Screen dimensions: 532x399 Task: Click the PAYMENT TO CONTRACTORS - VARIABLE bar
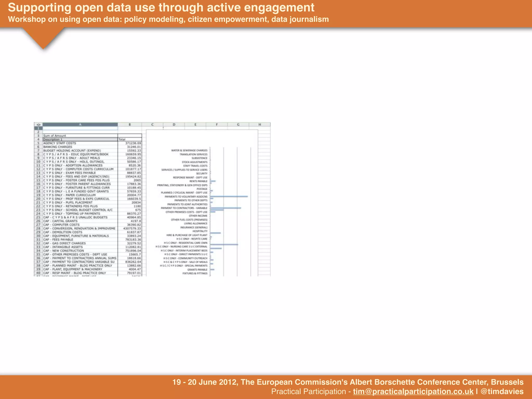point(225,208)
